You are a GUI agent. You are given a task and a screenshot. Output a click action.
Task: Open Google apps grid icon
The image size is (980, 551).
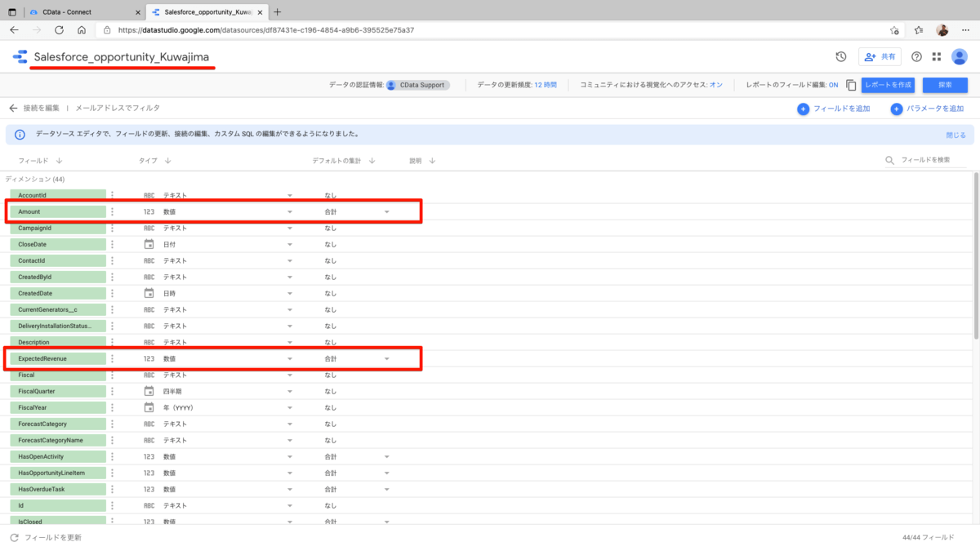tap(937, 57)
